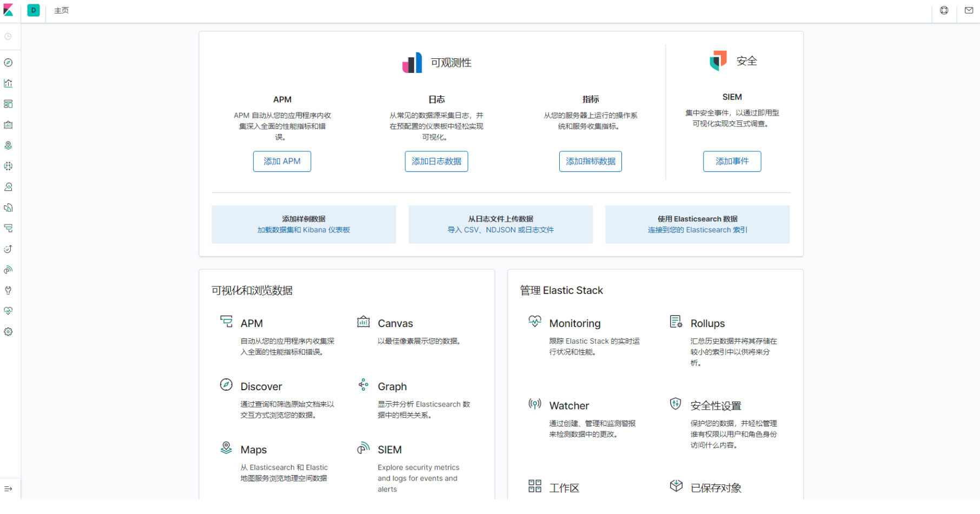Screen dimensions: 980x514
Task: Open APM icon in sidebar
Action: (x=8, y=228)
